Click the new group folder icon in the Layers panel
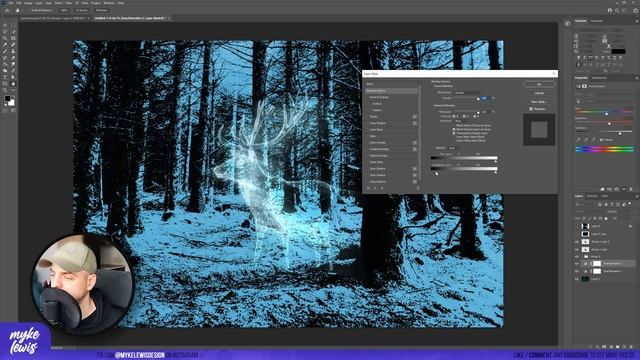This screenshot has height=360, width=640. [618, 347]
